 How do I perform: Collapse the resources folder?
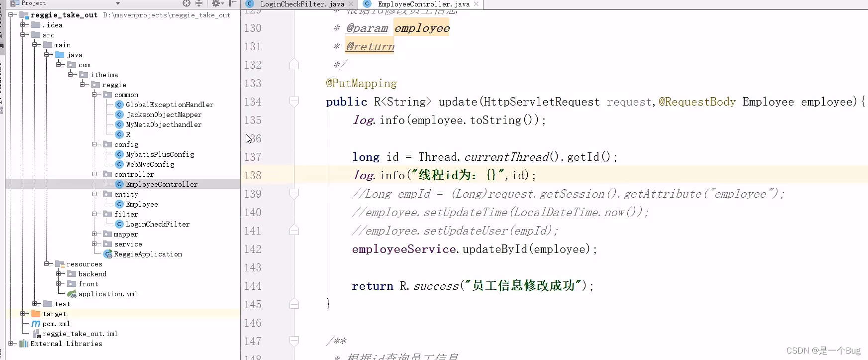tap(47, 264)
